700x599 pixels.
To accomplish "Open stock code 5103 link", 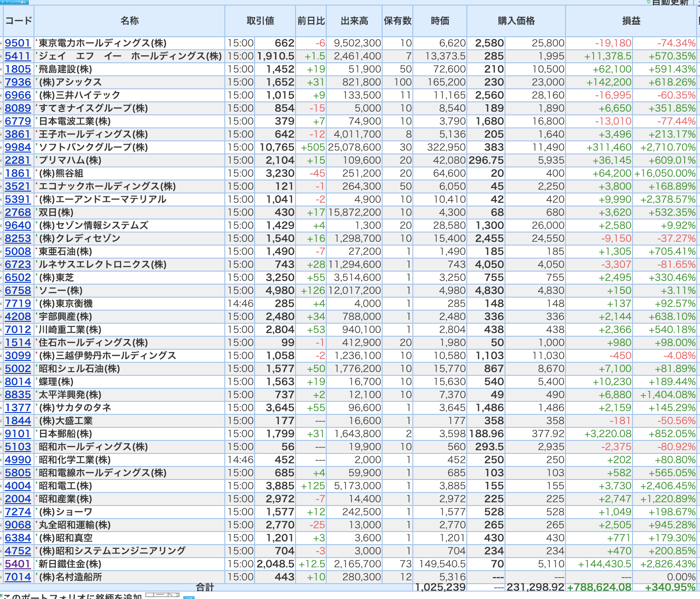I will pyautogui.click(x=18, y=447).
